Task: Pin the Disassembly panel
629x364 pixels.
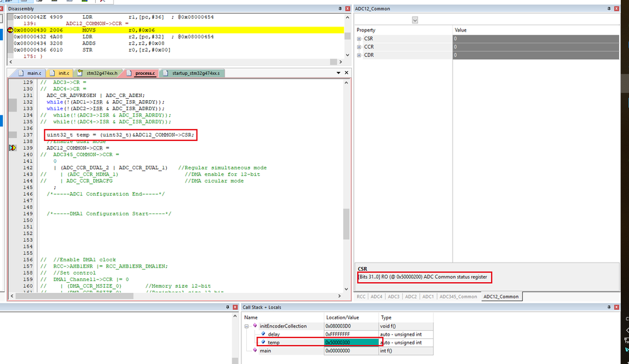Action: (340, 8)
